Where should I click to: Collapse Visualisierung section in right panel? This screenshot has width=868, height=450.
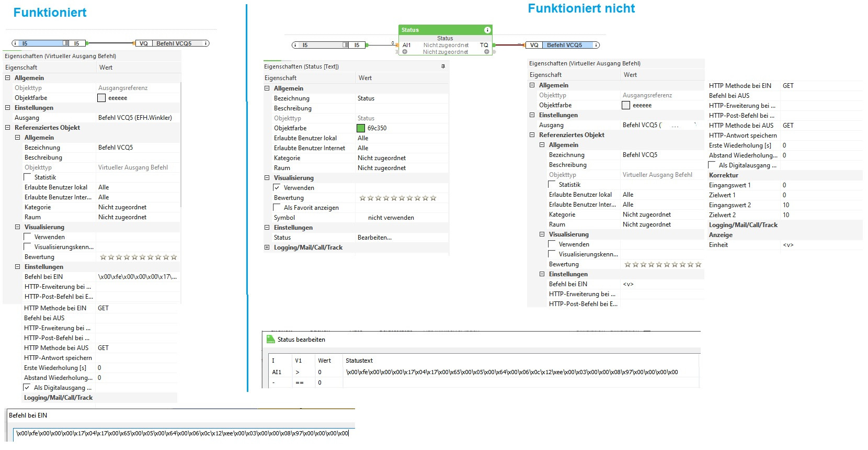[542, 234]
